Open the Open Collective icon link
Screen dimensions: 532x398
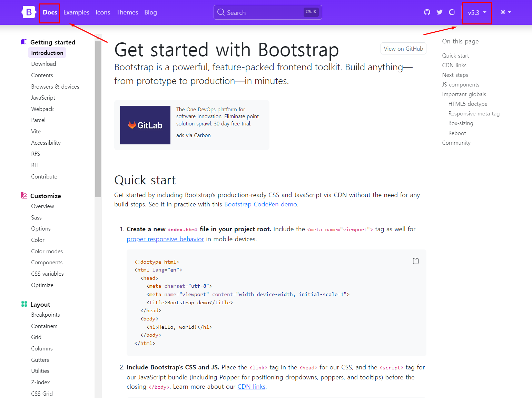(x=452, y=12)
